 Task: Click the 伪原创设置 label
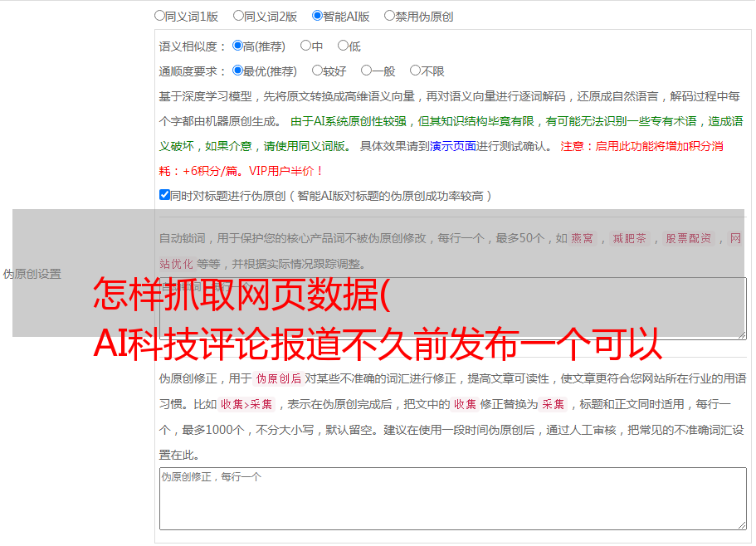pyautogui.click(x=32, y=274)
